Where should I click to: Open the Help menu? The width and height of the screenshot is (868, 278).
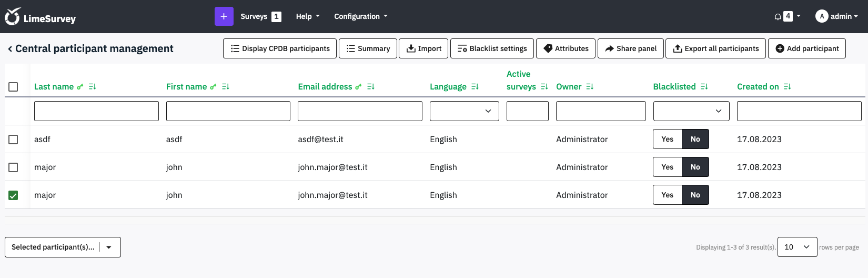307,16
